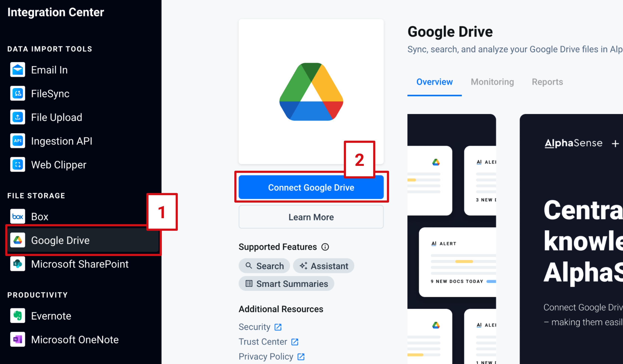The width and height of the screenshot is (623, 364).
Task: Click the Privacy Policy external link icon
Action: [x=301, y=357]
